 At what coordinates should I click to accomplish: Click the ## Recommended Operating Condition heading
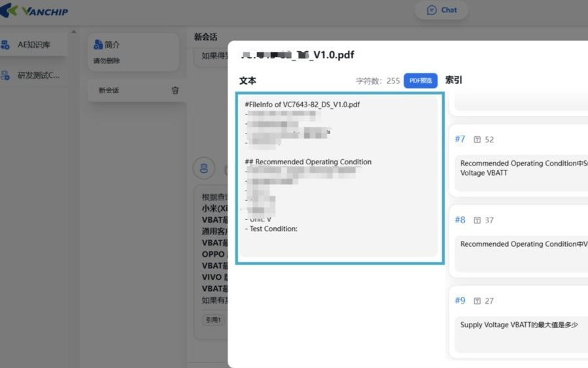[308, 162]
